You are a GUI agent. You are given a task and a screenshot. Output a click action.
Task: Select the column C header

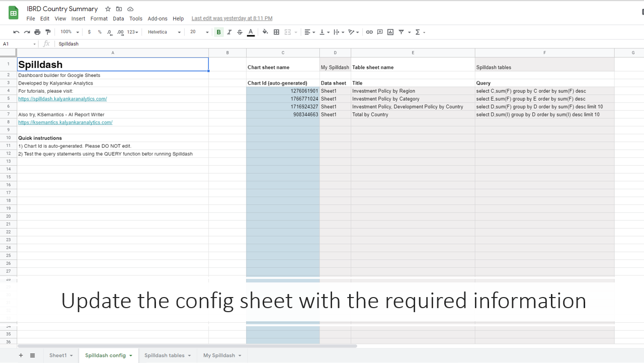(283, 53)
